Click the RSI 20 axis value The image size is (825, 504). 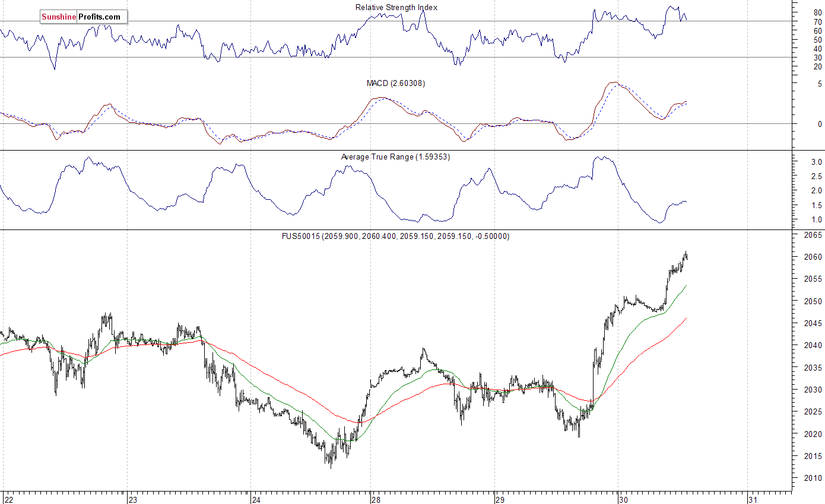point(818,66)
